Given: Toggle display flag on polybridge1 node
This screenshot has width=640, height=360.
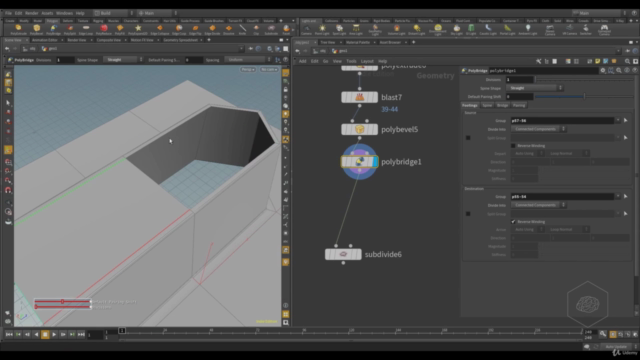Looking at the screenshot, I should 376,162.
